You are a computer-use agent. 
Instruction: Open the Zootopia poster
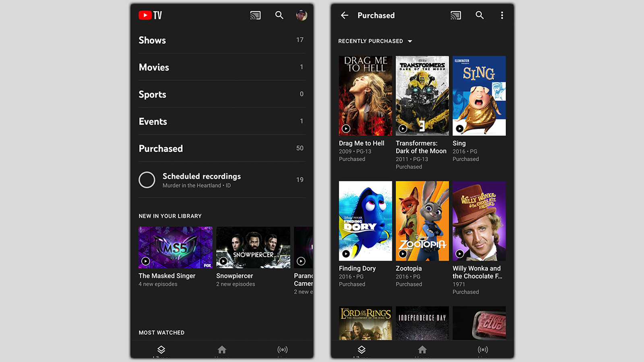click(x=422, y=221)
